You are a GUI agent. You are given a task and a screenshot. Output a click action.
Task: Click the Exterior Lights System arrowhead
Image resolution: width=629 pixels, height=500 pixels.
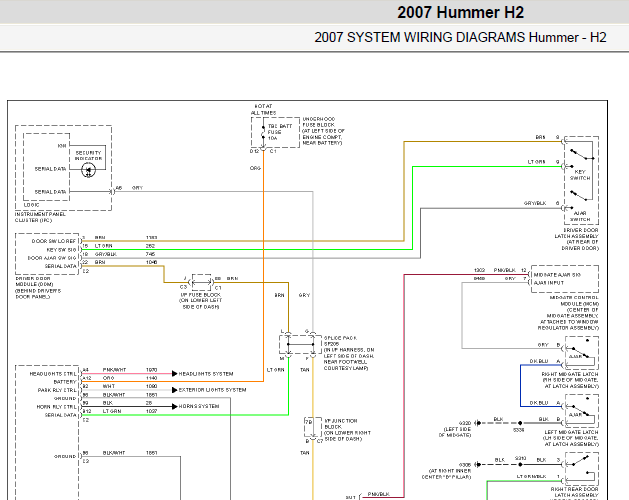tap(174, 390)
